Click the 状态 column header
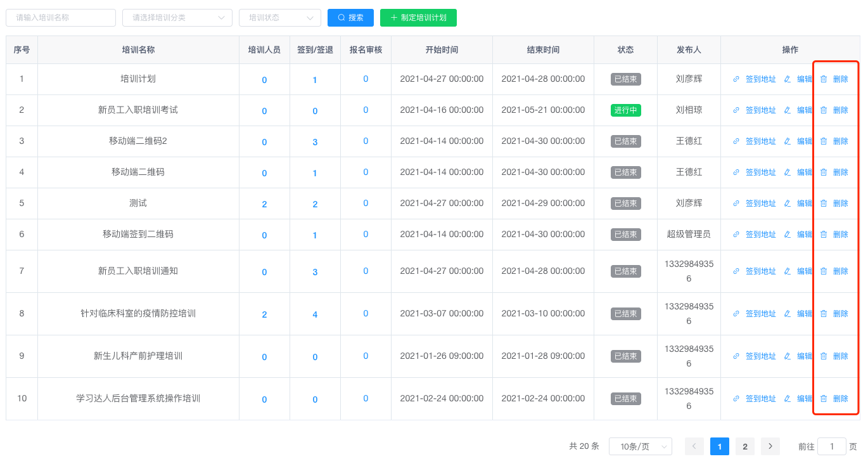Viewport: 868px width, 466px height. click(625, 50)
